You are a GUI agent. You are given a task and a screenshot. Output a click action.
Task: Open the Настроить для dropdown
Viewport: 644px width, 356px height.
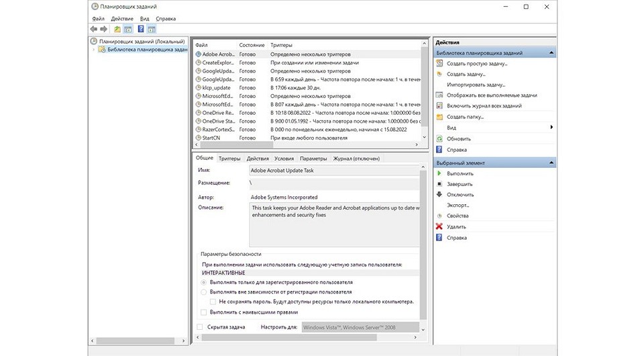pyautogui.click(x=360, y=327)
